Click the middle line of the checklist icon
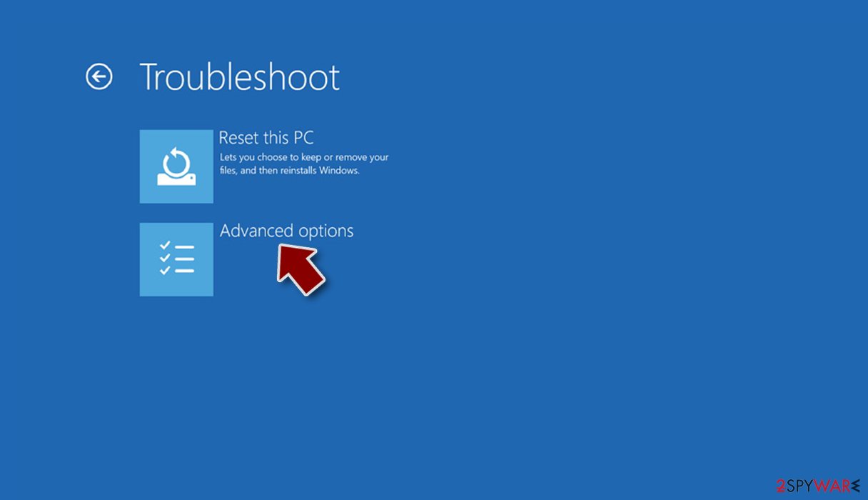 pyautogui.click(x=184, y=259)
